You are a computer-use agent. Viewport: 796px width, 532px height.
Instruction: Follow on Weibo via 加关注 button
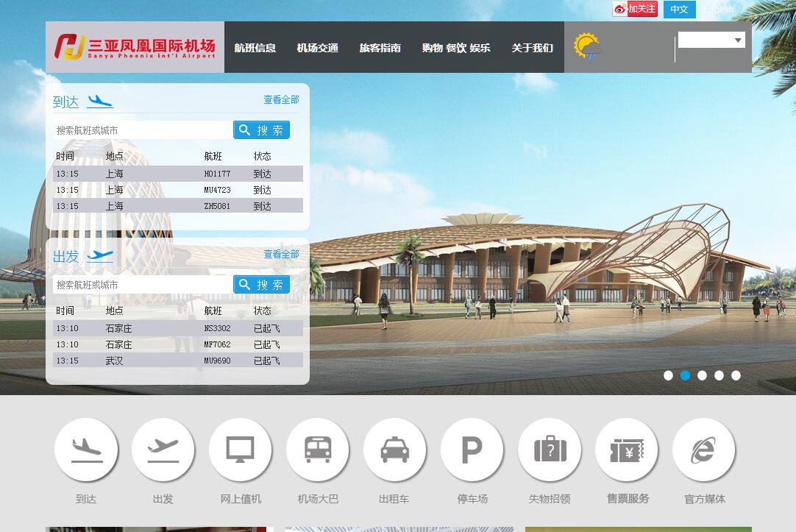tap(635, 9)
